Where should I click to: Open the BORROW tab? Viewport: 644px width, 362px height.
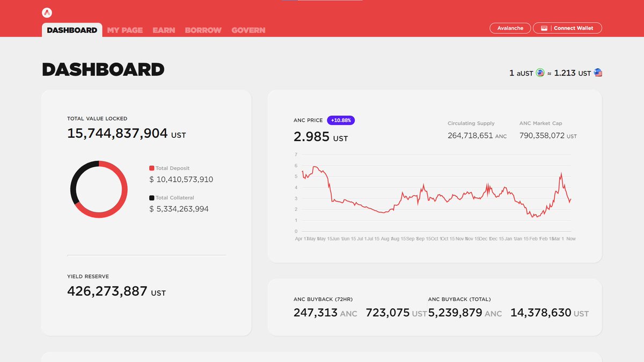point(203,30)
